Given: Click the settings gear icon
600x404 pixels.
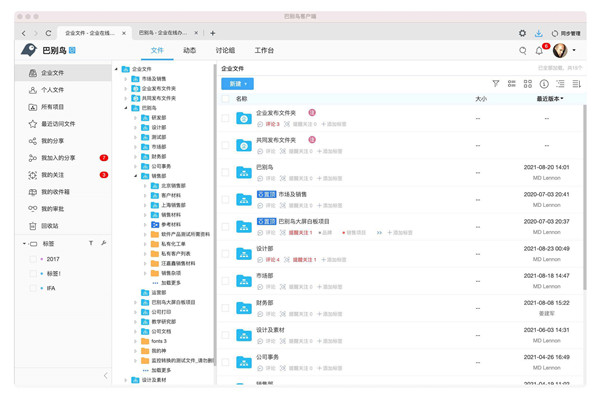Looking at the screenshot, I should (522, 33).
